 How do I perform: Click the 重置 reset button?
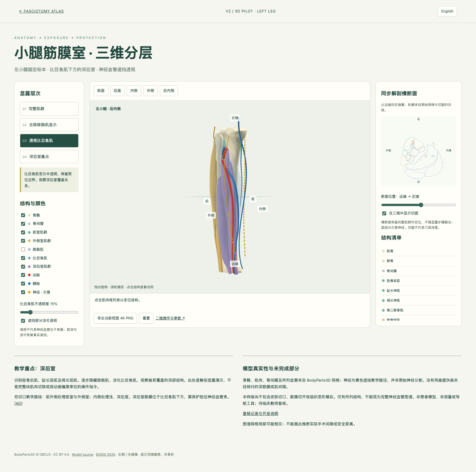coord(146,318)
